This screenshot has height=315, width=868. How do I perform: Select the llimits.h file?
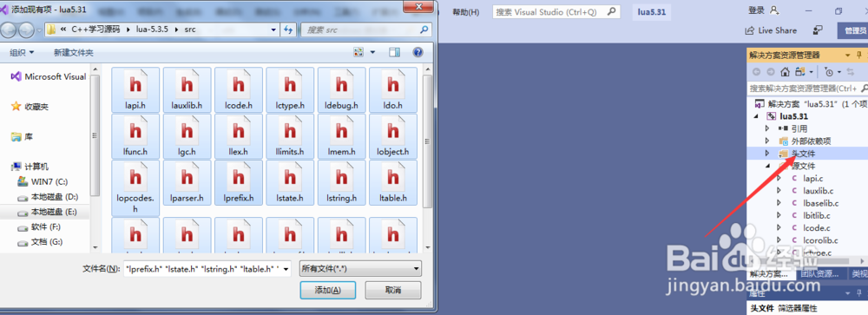tap(290, 136)
